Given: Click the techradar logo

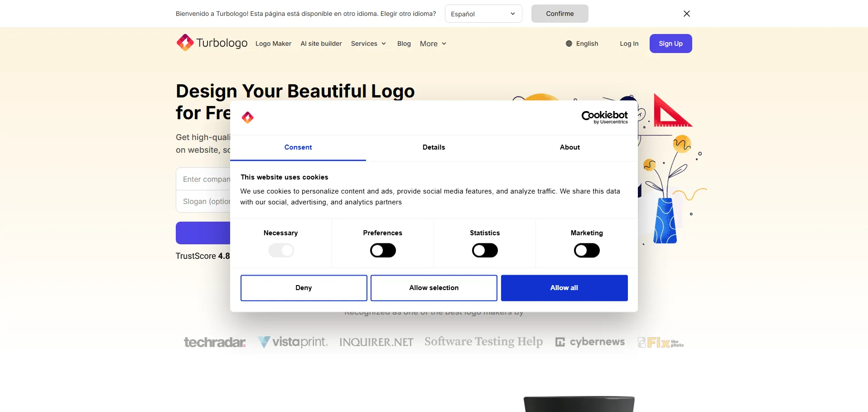Looking at the screenshot, I should (x=215, y=342).
